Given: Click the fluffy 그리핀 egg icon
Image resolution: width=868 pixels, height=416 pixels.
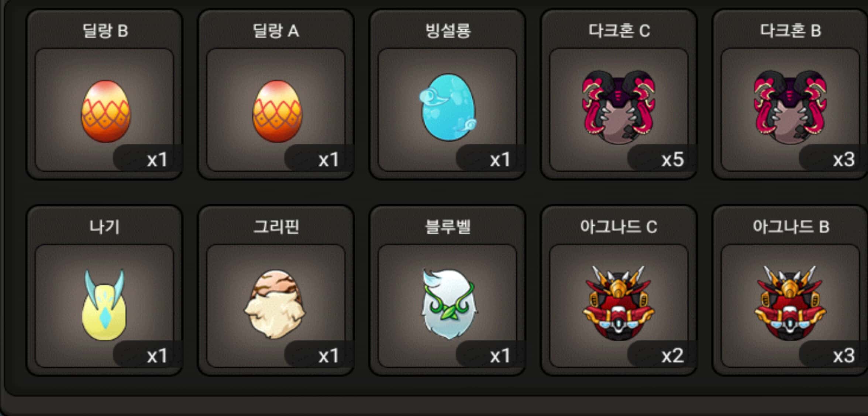Looking at the screenshot, I should click(x=275, y=305).
